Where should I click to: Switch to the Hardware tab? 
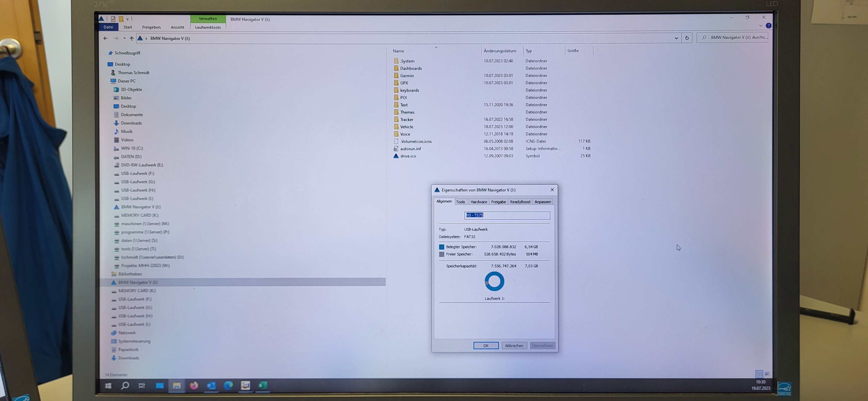coord(478,202)
